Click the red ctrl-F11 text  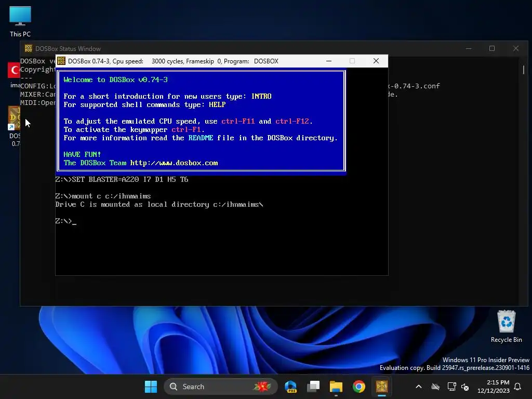[238, 121]
